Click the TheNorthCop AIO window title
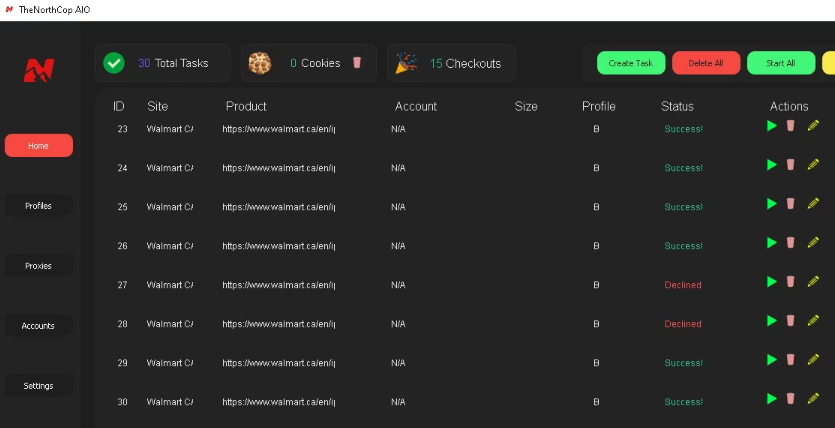835x428 pixels. [54, 10]
